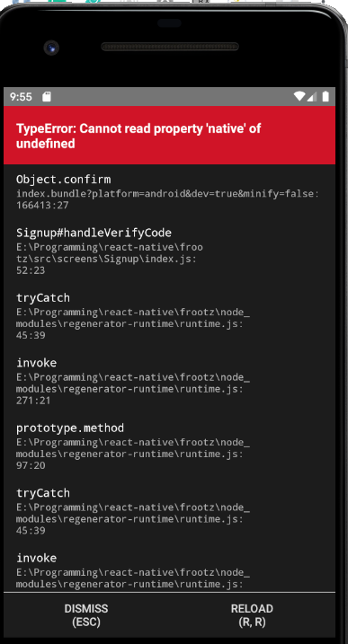Screen dimensions: 348x644
Task: Click runtime.js 97:20 file path
Action: 133,454
